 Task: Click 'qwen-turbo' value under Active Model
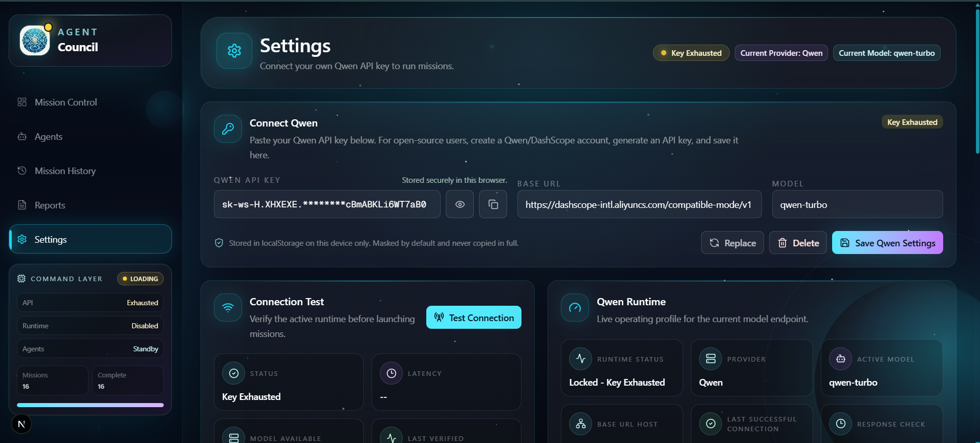(x=853, y=383)
